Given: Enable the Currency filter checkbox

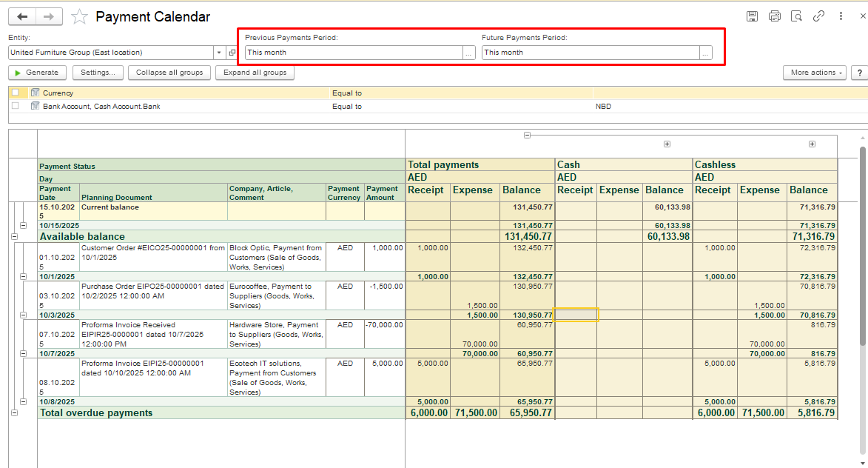Looking at the screenshot, I should [16, 93].
